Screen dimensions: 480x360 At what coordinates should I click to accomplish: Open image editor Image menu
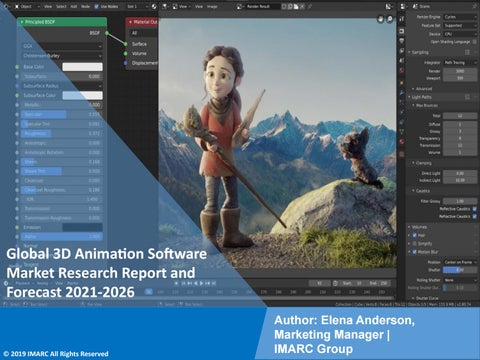[x=212, y=6]
